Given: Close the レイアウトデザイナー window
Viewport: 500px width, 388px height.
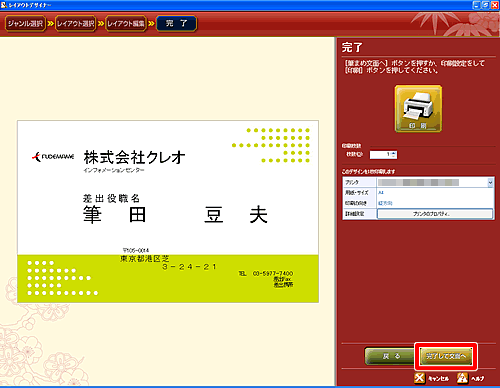Looking at the screenshot, I should pyautogui.click(x=495, y=5).
